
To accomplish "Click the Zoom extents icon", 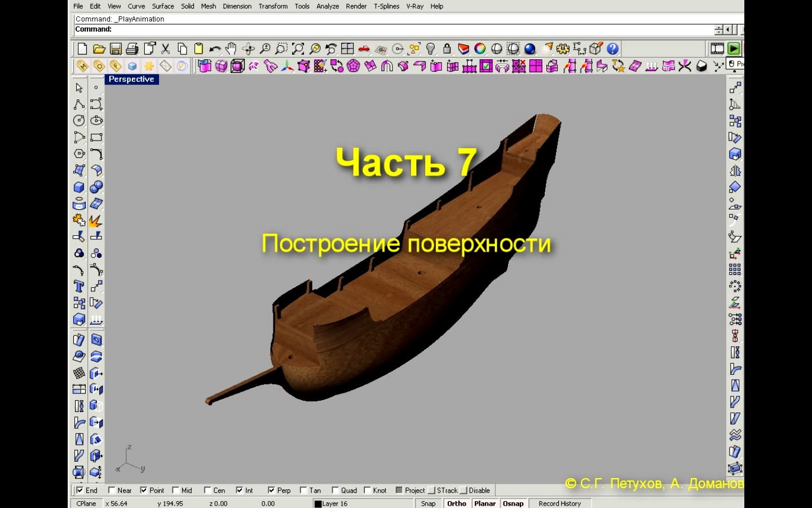I will tap(298, 49).
